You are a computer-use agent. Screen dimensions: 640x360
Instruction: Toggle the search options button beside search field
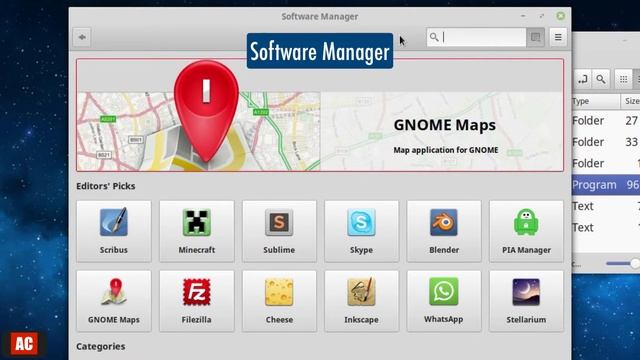[535, 37]
